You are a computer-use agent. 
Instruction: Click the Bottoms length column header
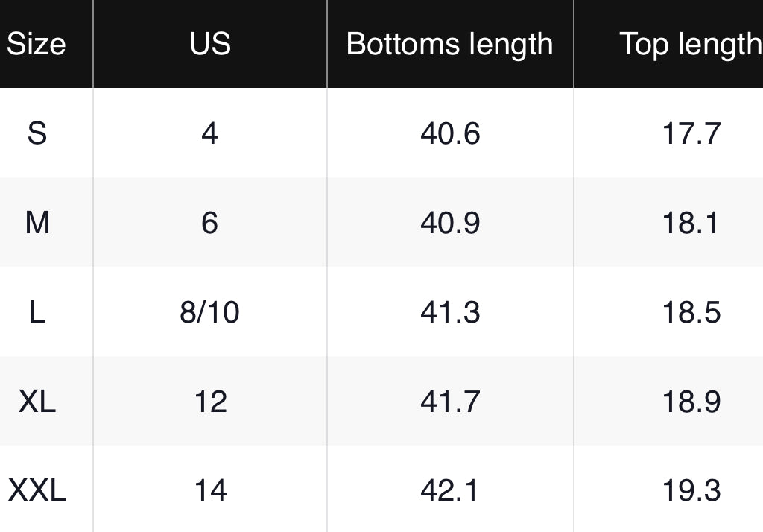click(449, 44)
